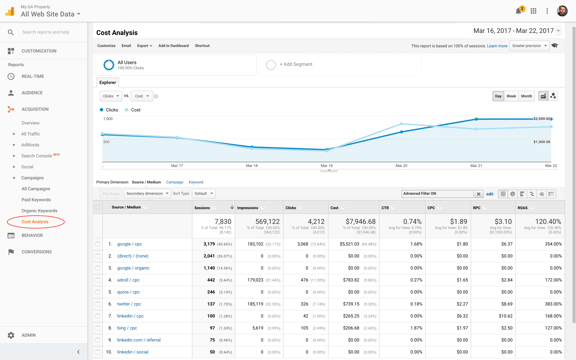
Task: Select Cost Analysis in the sidebar
Action: 35,222
